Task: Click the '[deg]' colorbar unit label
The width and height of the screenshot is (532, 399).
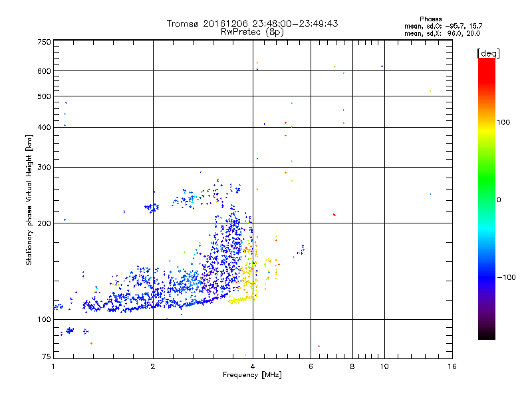Action: pyautogui.click(x=488, y=53)
